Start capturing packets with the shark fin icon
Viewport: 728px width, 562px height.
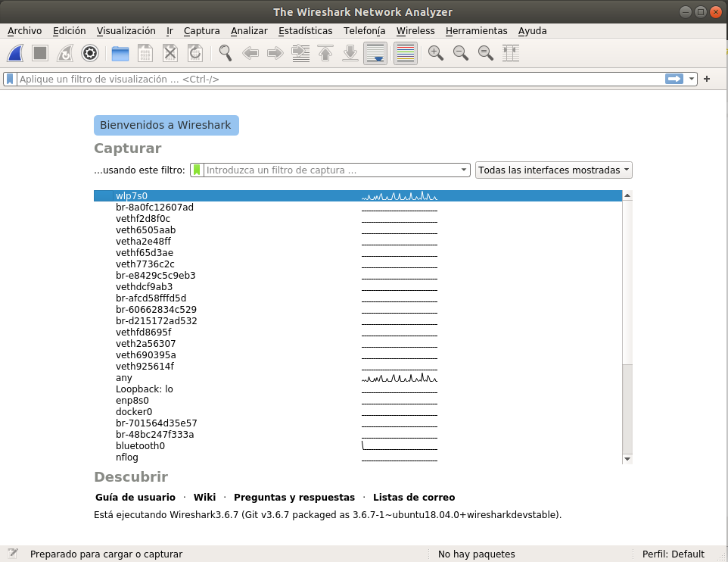pos(15,53)
